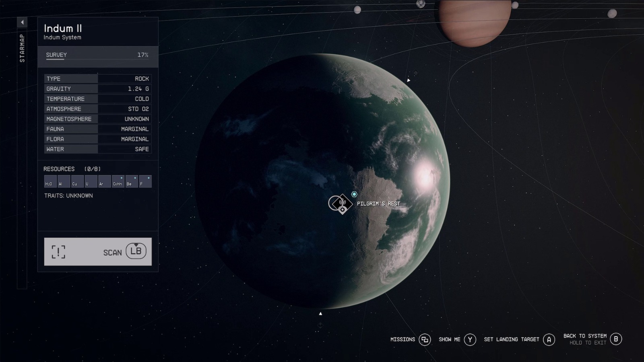Image resolution: width=644 pixels, height=362 pixels.
Task: Select the Fluorine (F) resource icon
Action: pyautogui.click(x=144, y=181)
